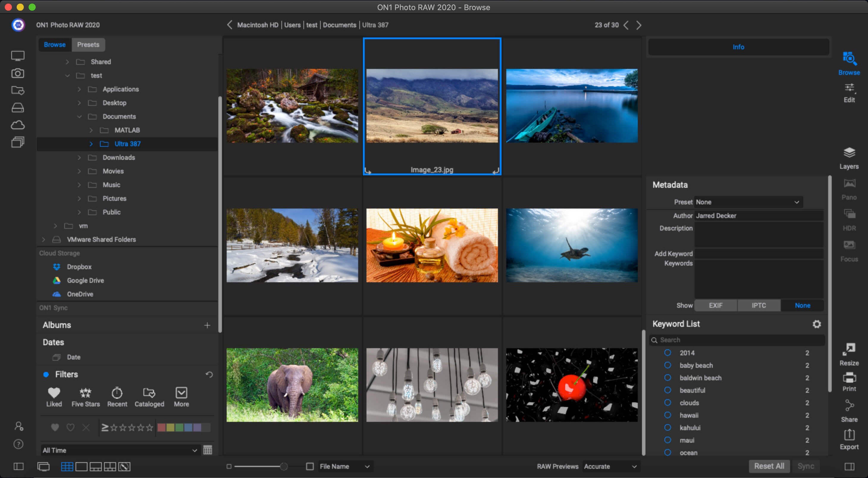Click the Presets tab
868x478 pixels.
(87, 44)
